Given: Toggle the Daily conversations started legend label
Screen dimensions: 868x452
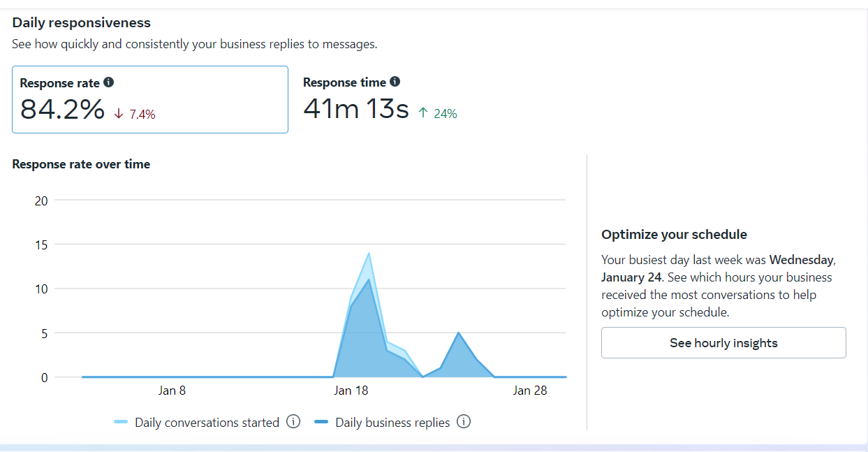Looking at the screenshot, I should pyautogui.click(x=207, y=423).
